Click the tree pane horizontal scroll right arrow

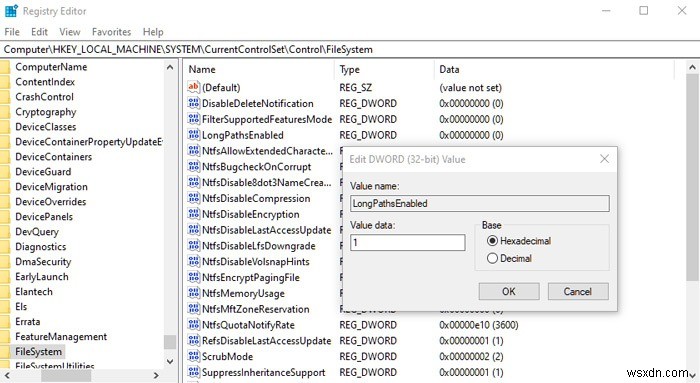tap(156, 375)
